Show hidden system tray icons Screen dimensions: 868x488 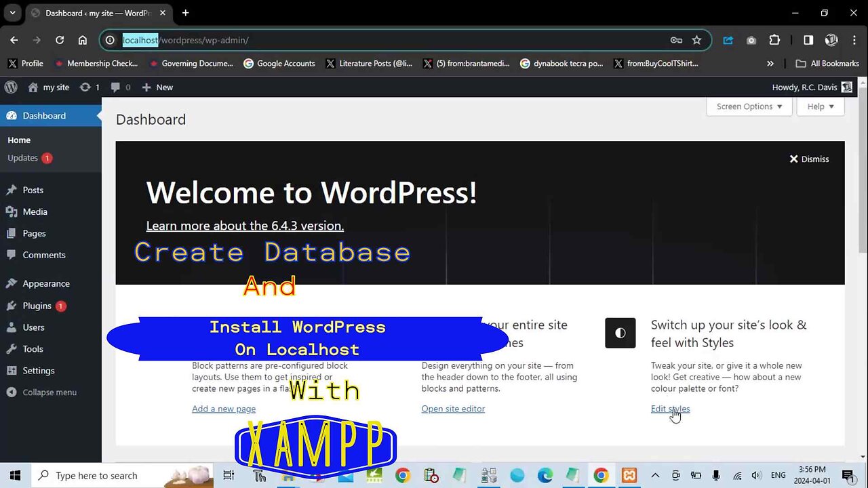pos(655,476)
